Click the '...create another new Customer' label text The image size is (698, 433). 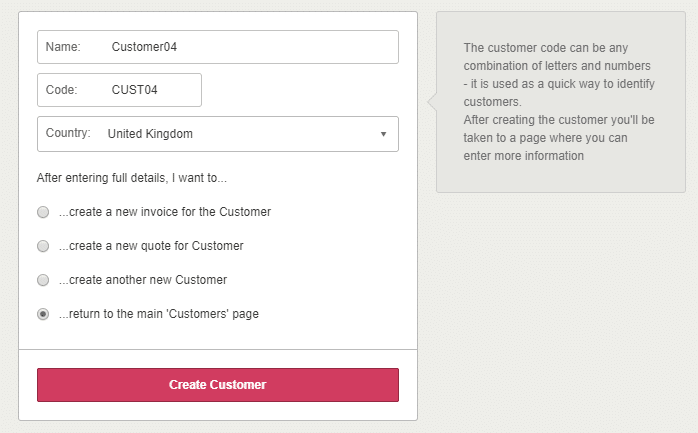[x=143, y=280]
